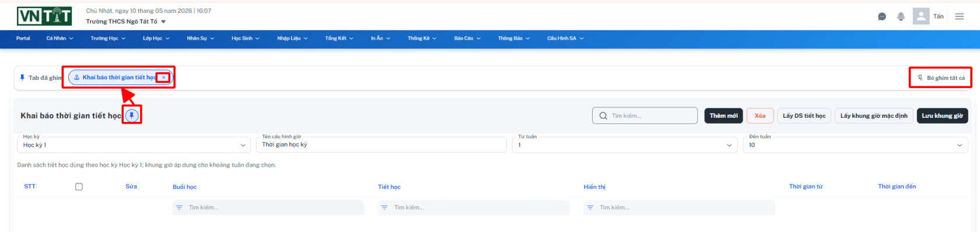Click the Hiển thị column header
Screen dimensions: 980x232
(x=594, y=187)
